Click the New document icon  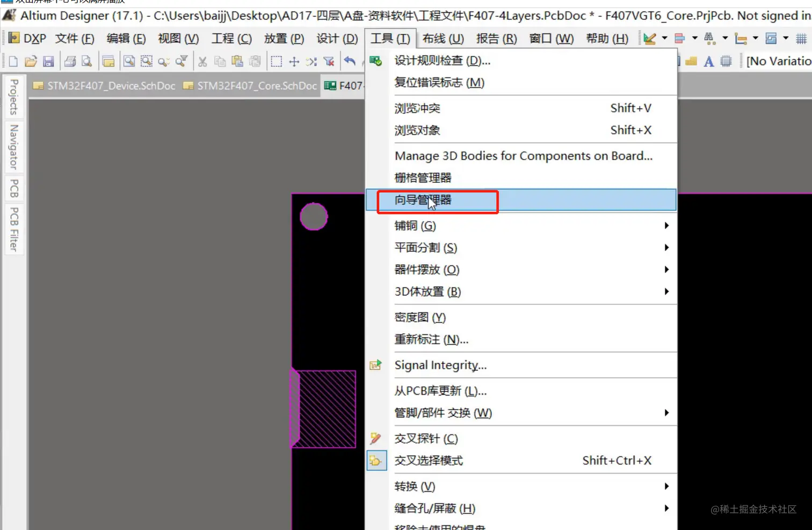point(13,62)
